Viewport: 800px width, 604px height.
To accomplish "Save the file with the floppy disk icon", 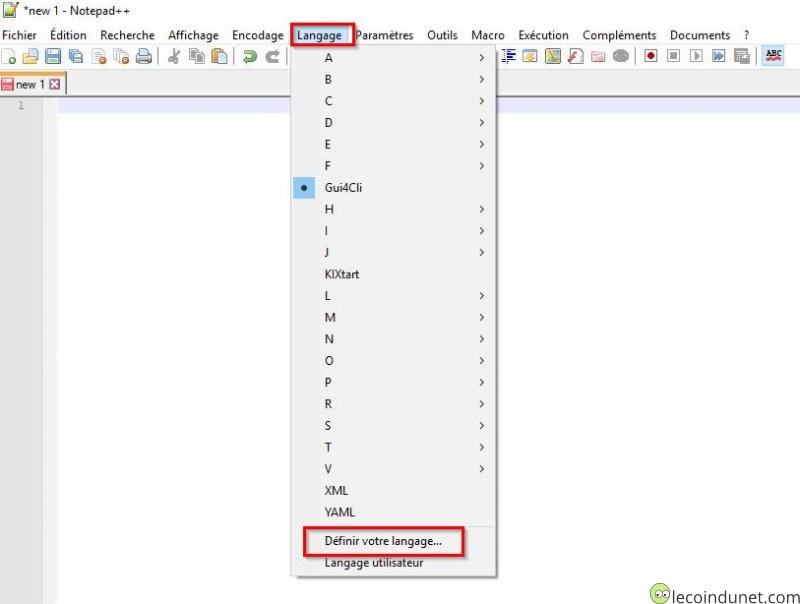I will click(x=53, y=56).
